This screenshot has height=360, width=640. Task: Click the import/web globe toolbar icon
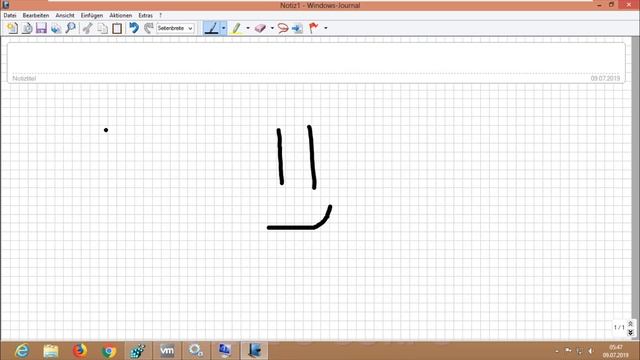(56, 28)
